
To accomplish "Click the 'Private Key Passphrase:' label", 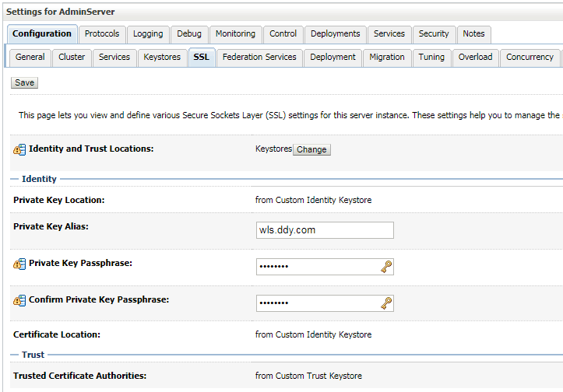I will pyautogui.click(x=80, y=263).
